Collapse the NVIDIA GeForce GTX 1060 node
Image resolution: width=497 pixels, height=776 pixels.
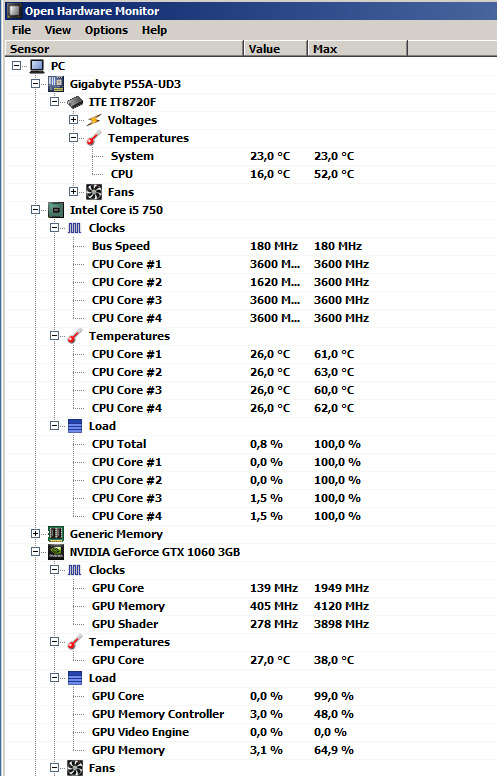coord(35,552)
